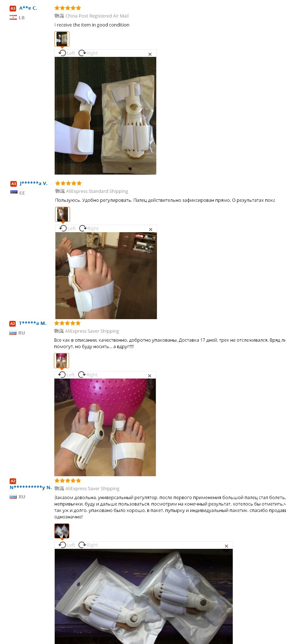Rotate J******a V.'s foot photo right
Image resolution: width=286 pixels, height=644 pixels.
(89, 228)
